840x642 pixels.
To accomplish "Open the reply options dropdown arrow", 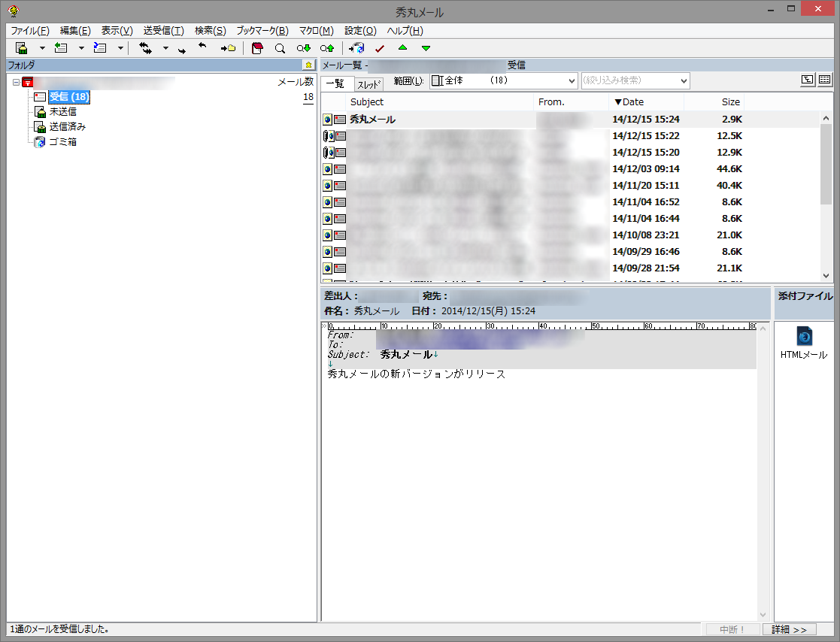I will click(x=81, y=48).
